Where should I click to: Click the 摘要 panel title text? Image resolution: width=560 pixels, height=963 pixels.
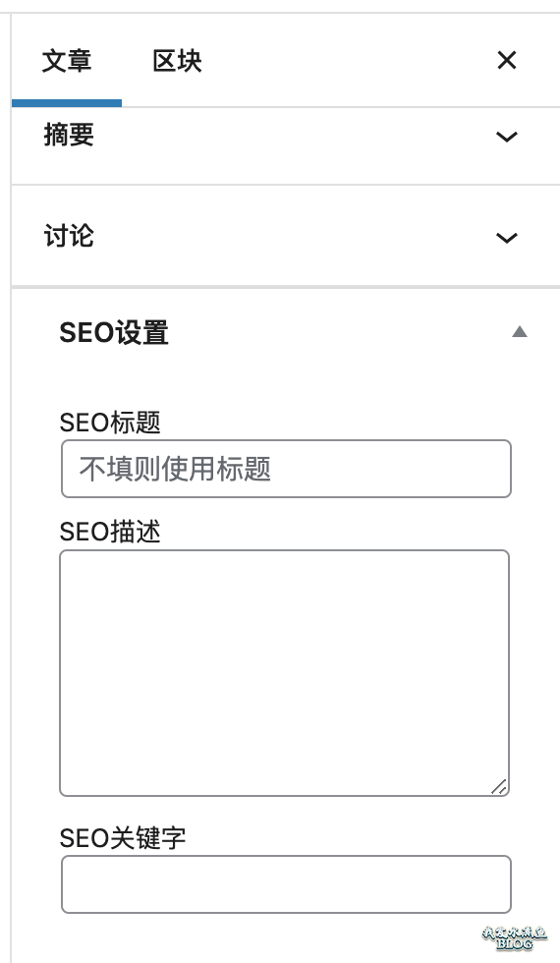pos(69,136)
